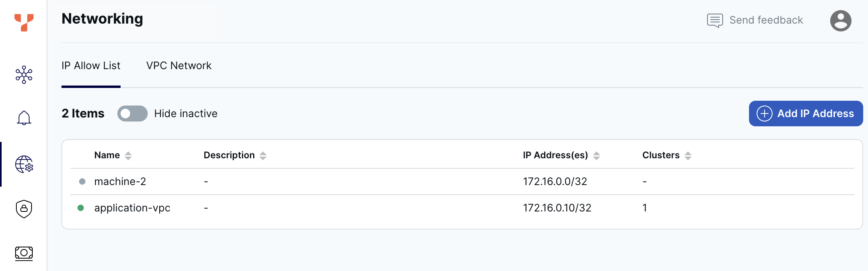Open Send feedback

click(x=766, y=20)
